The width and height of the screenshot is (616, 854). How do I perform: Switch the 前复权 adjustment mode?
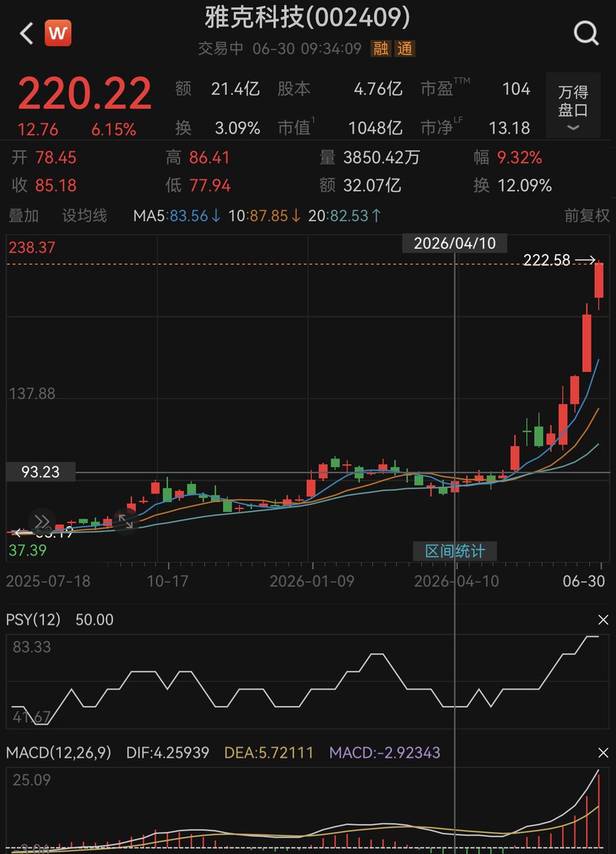pyautogui.click(x=588, y=216)
